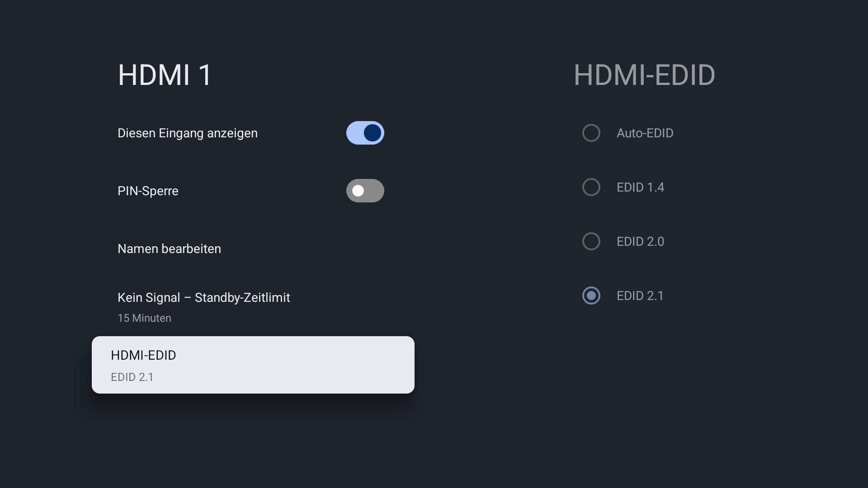Viewport: 868px width, 488px height.
Task: Click the 15 Minuten value text
Action: tap(144, 318)
